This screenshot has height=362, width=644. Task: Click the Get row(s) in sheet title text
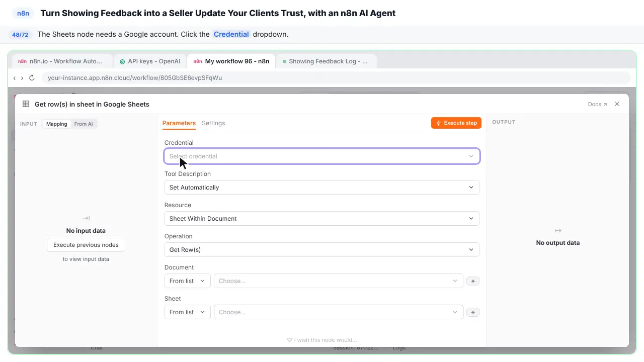tap(92, 104)
